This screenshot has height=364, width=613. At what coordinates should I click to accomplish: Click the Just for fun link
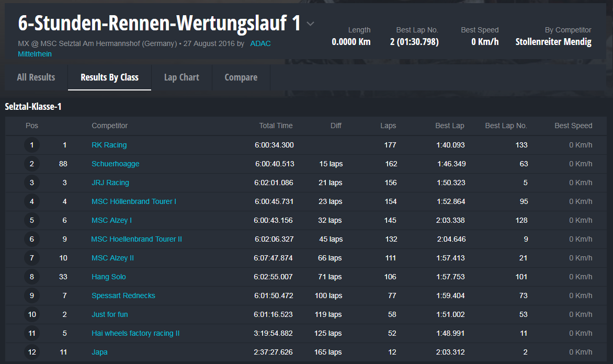pyautogui.click(x=109, y=314)
